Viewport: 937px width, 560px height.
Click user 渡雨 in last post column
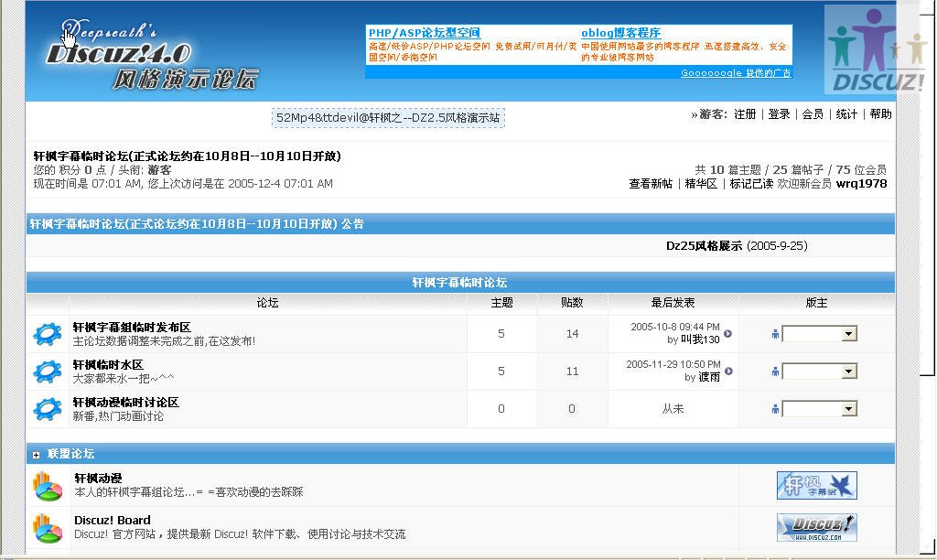709,378
